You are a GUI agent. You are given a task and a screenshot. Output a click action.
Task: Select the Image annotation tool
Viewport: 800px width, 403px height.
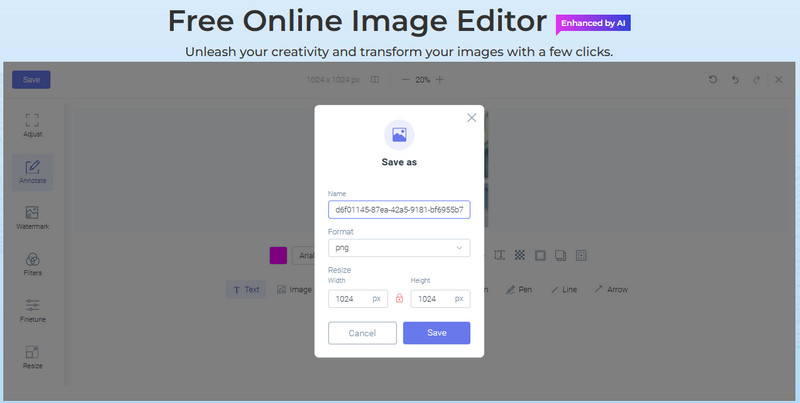coord(294,289)
